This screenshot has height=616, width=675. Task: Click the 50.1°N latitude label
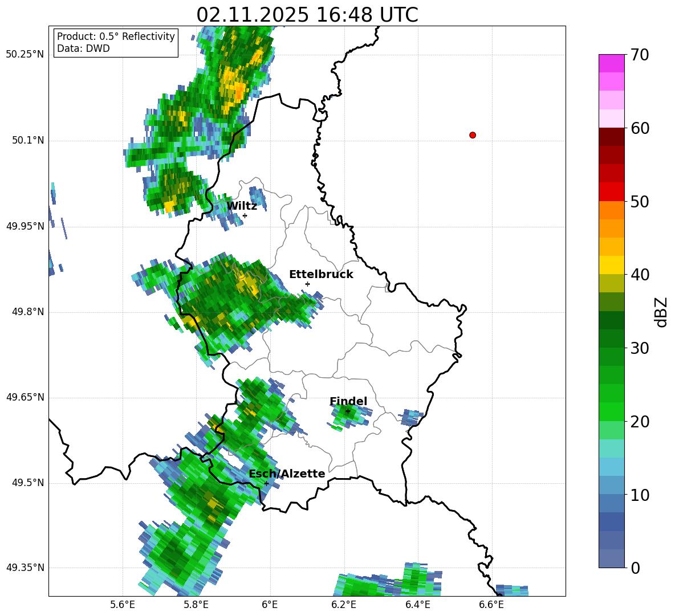tap(28, 140)
